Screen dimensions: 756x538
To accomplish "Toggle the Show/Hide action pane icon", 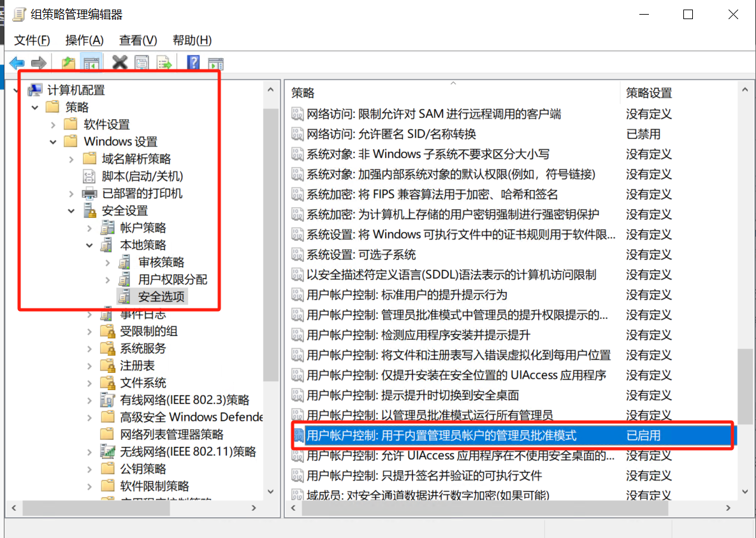I will 216,63.
